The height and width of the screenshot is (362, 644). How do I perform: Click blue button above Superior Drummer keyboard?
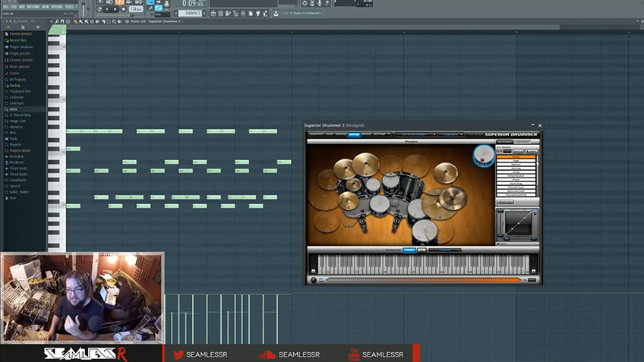[409, 250]
